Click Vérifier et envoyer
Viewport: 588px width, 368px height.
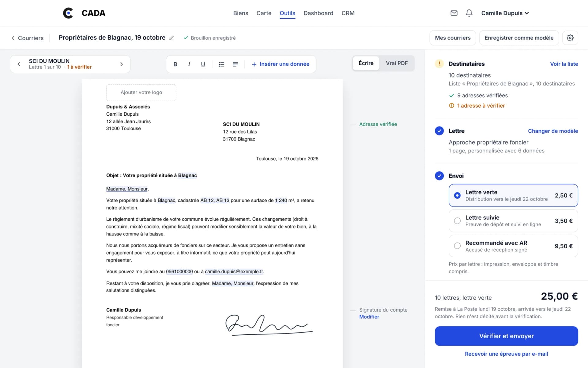click(x=506, y=336)
